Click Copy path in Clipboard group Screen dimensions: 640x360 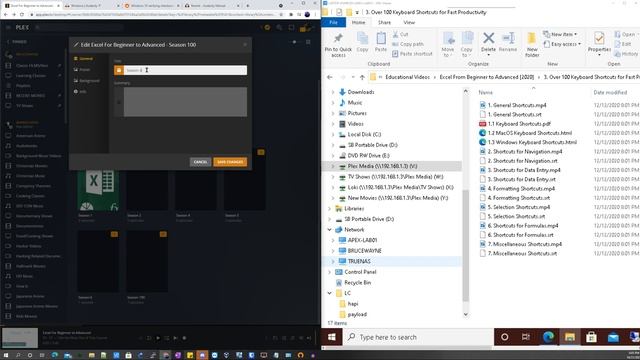407,44
